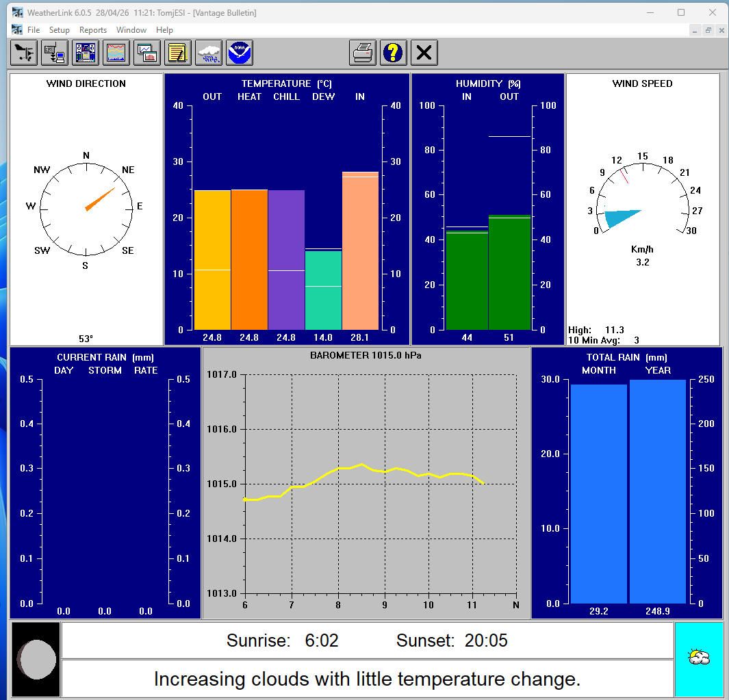Open the Window menu
Viewport: 729px width, 700px height.
click(x=131, y=30)
